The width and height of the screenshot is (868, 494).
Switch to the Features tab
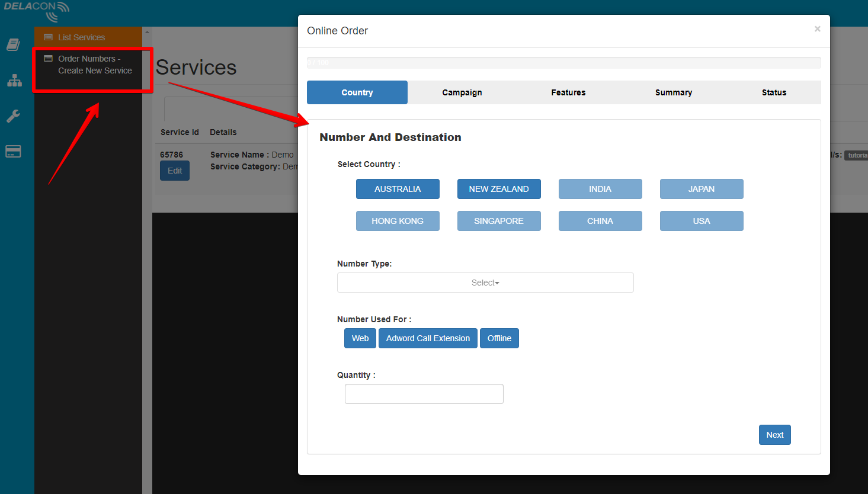click(x=568, y=92)
